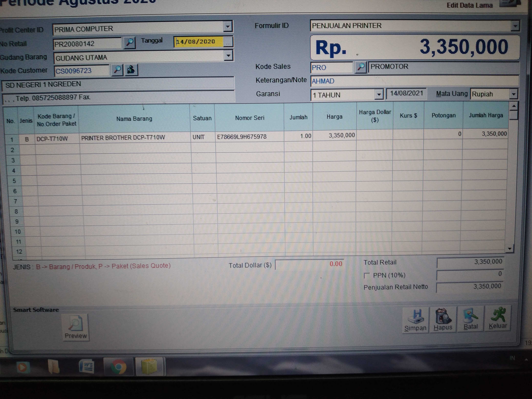The width and height of the screenshot is (532, 399).
Task: Click the Kode Sales search magnifier icon
Action: pyautogui.click(x=360, y=67)
